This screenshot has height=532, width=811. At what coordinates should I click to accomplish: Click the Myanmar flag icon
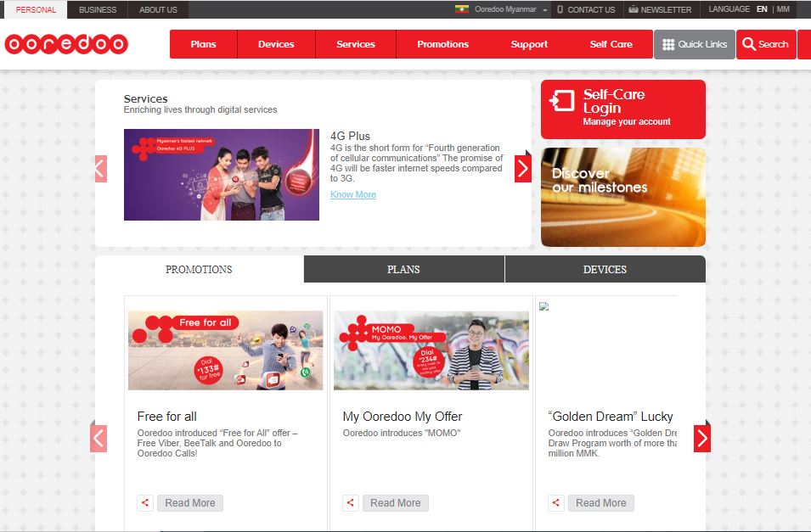462,8
